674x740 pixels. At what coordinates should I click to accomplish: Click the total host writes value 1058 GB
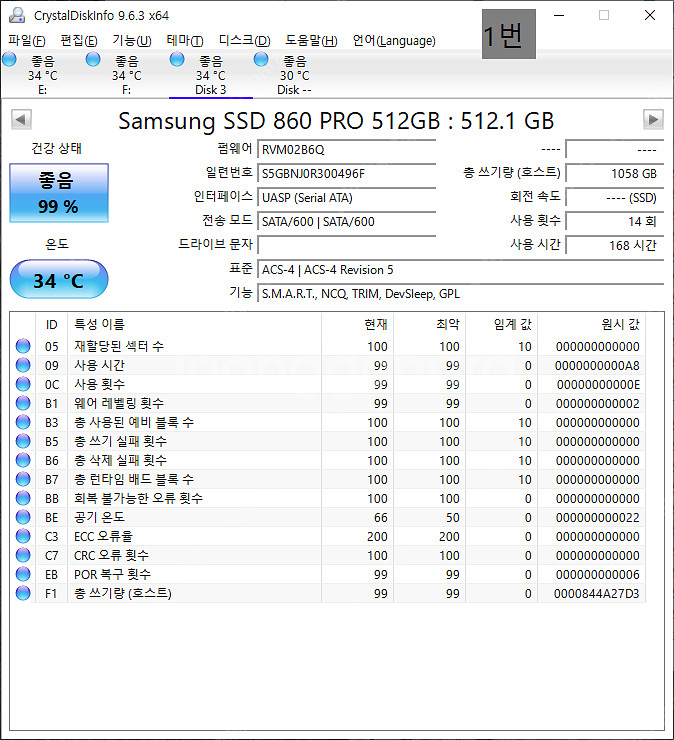coord(615,174)
